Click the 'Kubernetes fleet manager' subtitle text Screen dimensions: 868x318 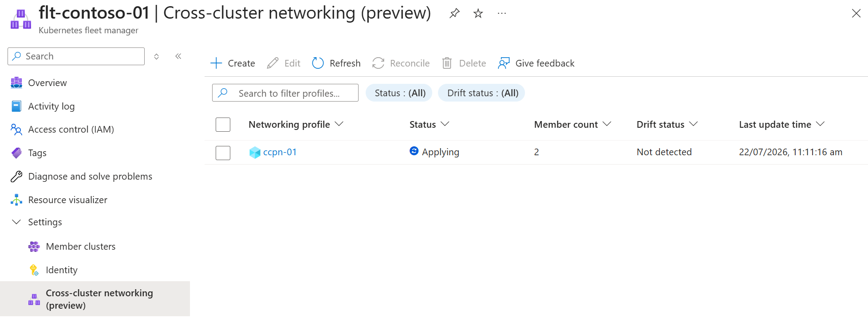(88, 30)
